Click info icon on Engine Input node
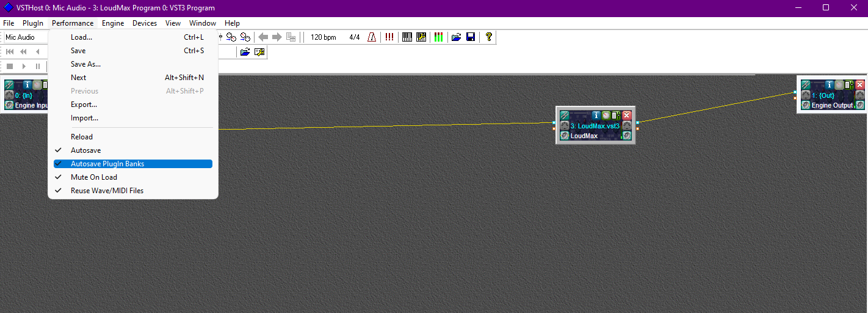Screen dimensions: 868x313 [x=27, y=85]
